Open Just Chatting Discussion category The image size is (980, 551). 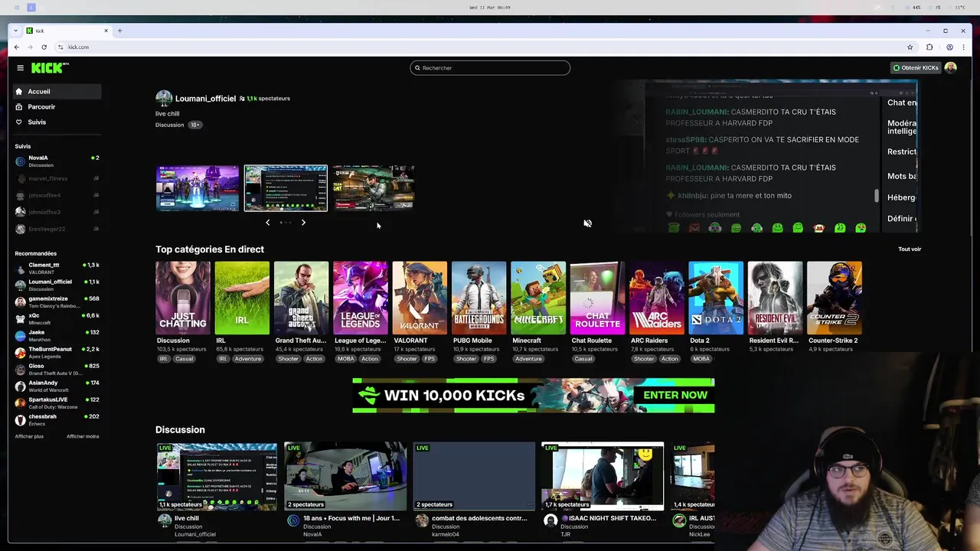pyautogui.click(x=183, y=298)
